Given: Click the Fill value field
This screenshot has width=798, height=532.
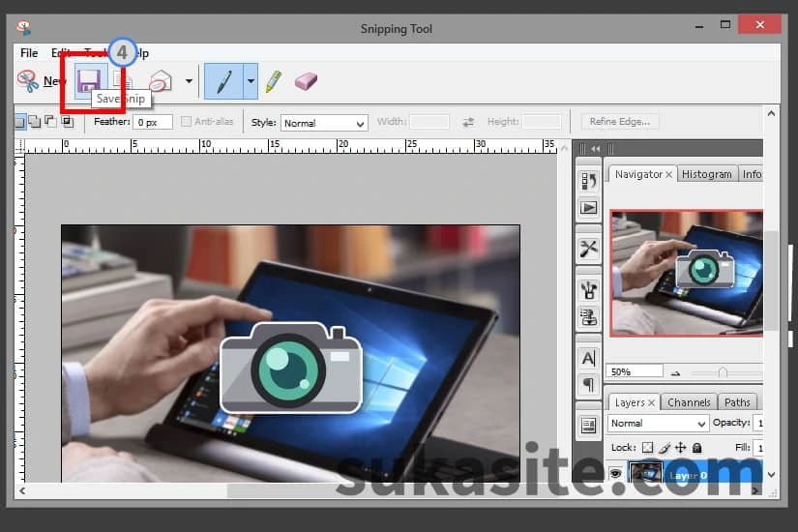Looking at the screenshot, I should point(758,448).
